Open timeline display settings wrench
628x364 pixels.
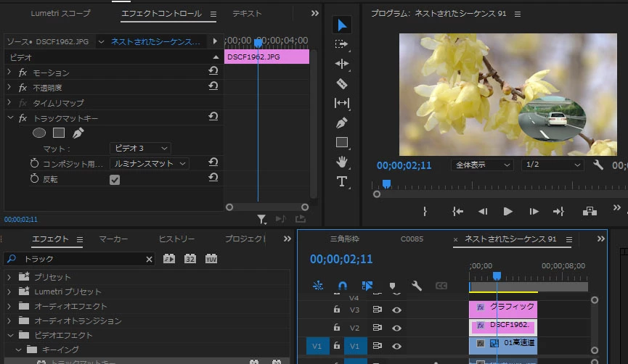coord(417,286)
